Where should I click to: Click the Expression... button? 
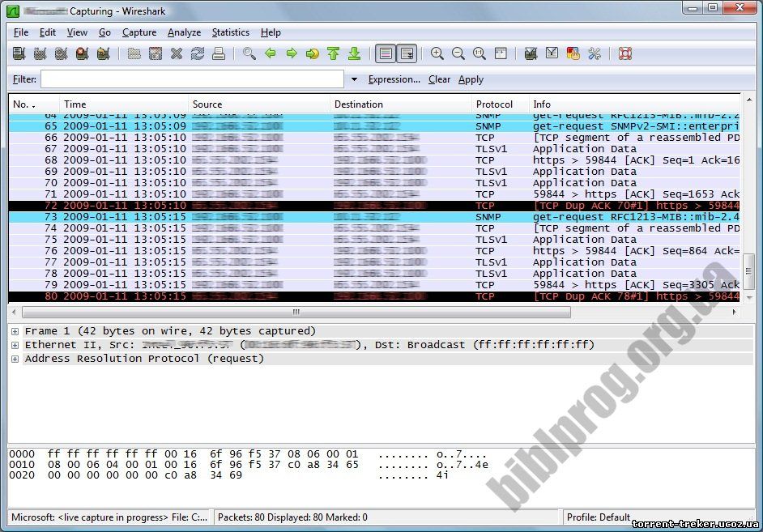[x=394, y=79]
